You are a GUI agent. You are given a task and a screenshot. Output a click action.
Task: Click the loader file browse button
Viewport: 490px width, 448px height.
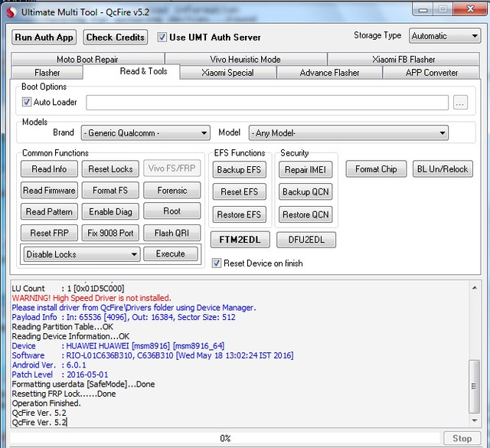tap(460, 103)
